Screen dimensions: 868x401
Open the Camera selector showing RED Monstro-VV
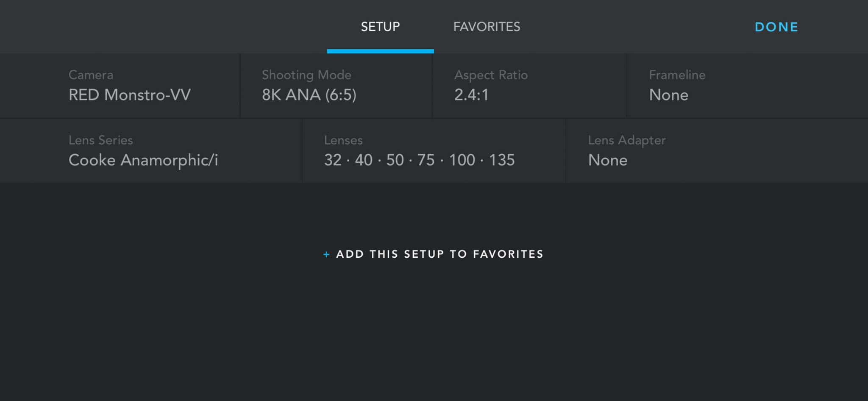click(120, 86)
